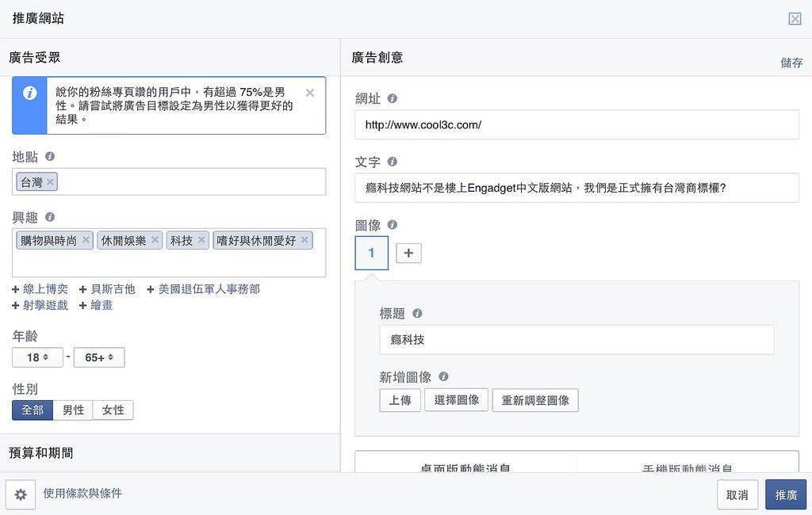Select 男性 gender option
812x515 pixels.
73,410
